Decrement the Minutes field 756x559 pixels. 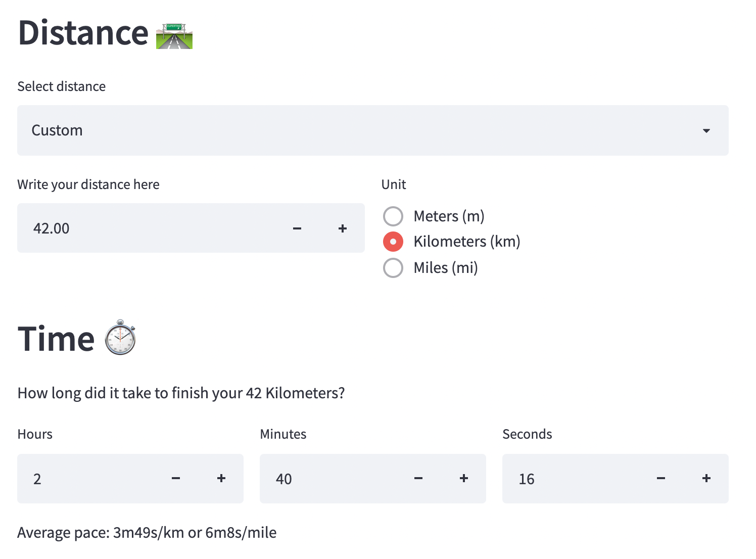tap(418, 479)
